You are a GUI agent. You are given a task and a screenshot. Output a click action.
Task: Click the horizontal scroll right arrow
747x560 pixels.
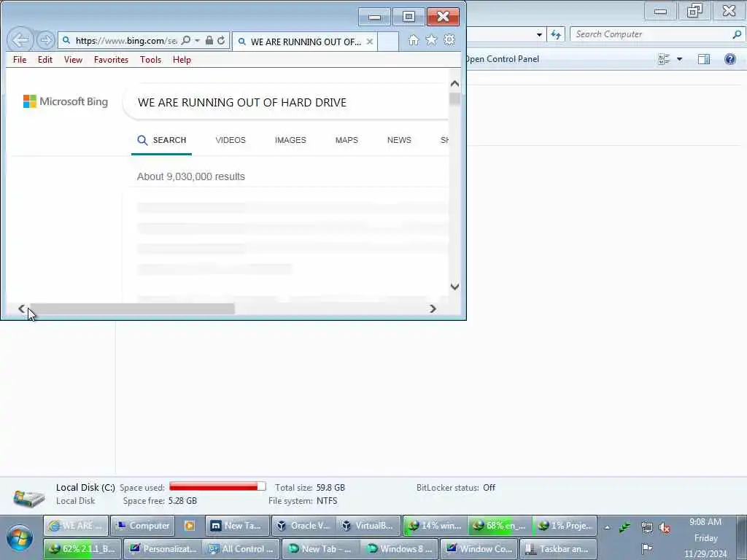tap(433, 308)
